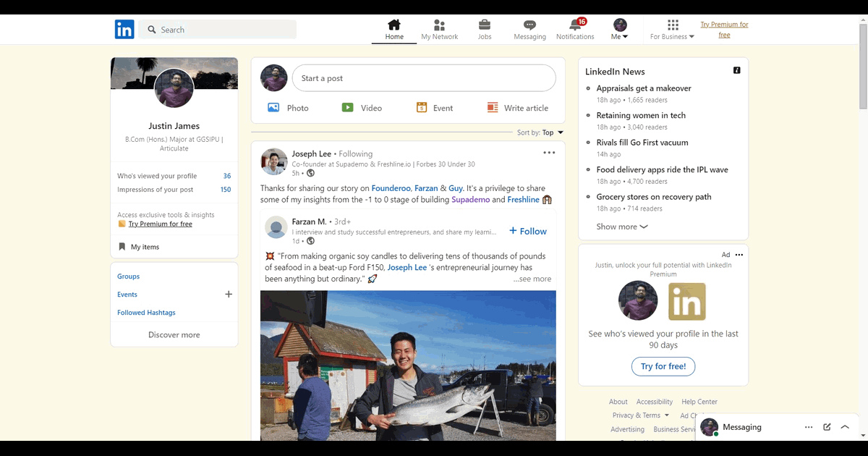The image size is (868, 456).
Task: Open Justin James profile name
Action: (174, 126)
